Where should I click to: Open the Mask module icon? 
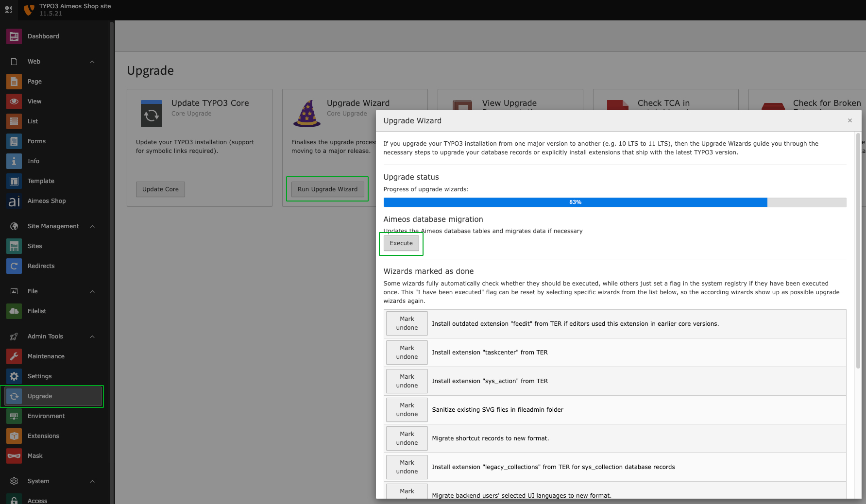(x=14, y=456)
